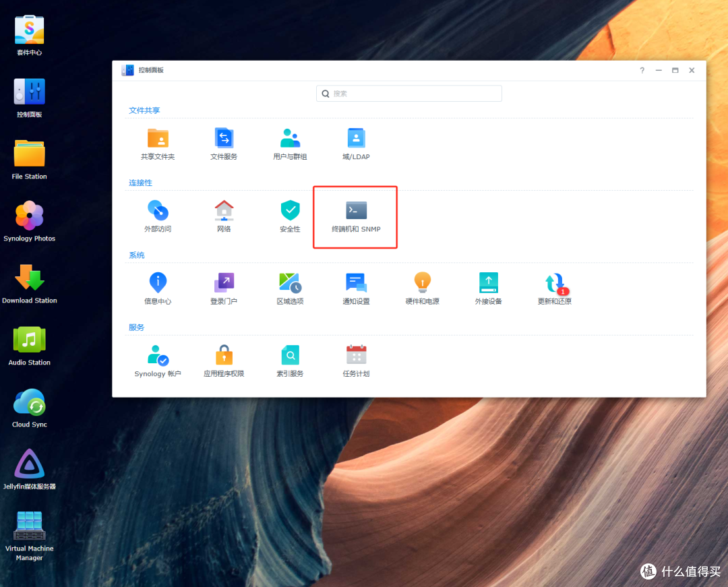The height and width of the screenshot is (587, 728).
Task: Click the 系统 section heading
Action: (136, 255)
